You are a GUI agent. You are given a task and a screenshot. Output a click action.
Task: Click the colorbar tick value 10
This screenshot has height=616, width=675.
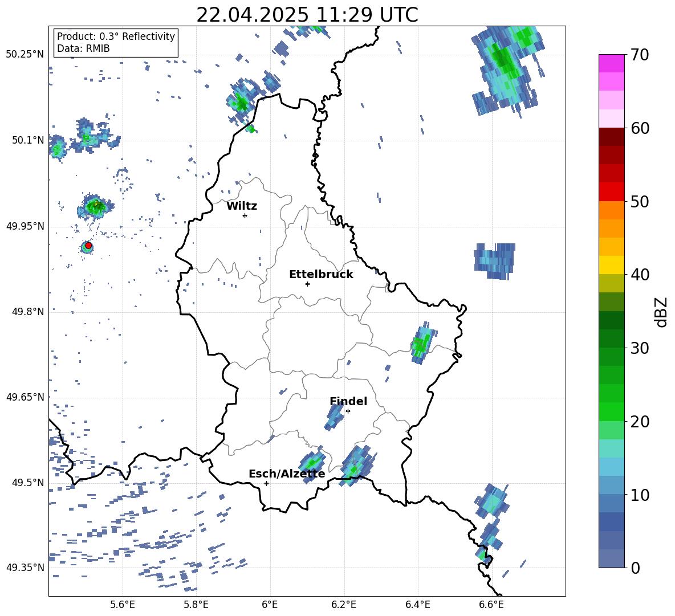point(640,495)
